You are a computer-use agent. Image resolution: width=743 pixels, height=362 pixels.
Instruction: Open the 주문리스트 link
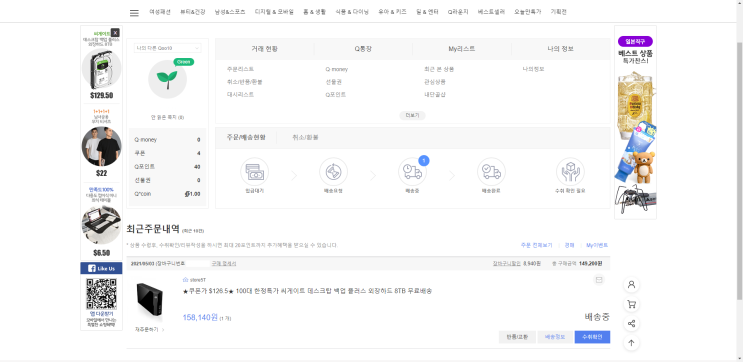click(x=240, y=69)
